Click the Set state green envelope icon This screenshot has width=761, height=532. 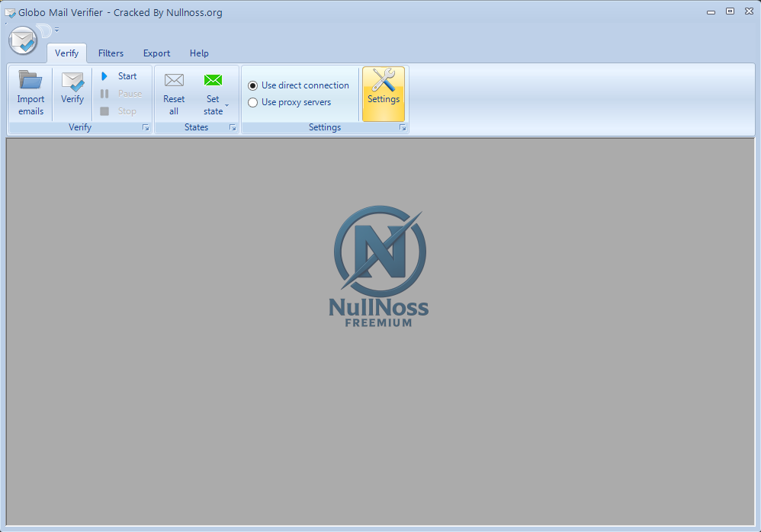tap(213, 81)
